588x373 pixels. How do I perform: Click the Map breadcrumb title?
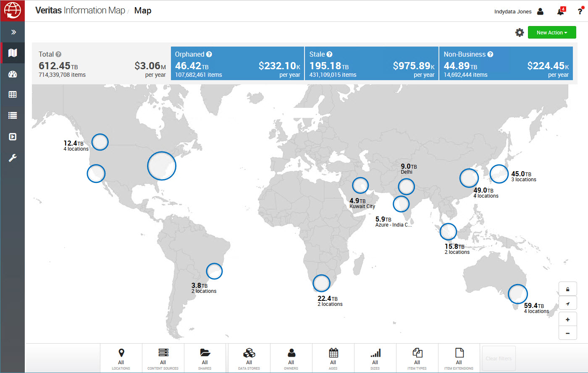(143, 10)
